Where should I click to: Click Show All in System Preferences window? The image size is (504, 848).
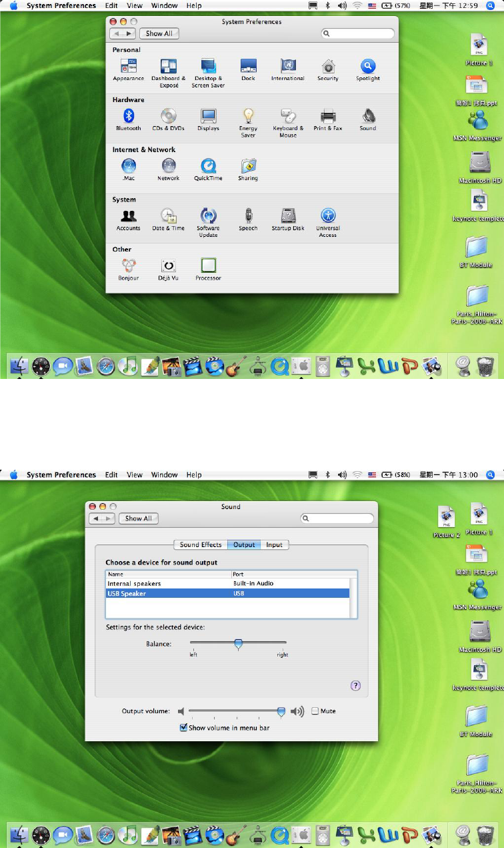(x=159, y=33)
